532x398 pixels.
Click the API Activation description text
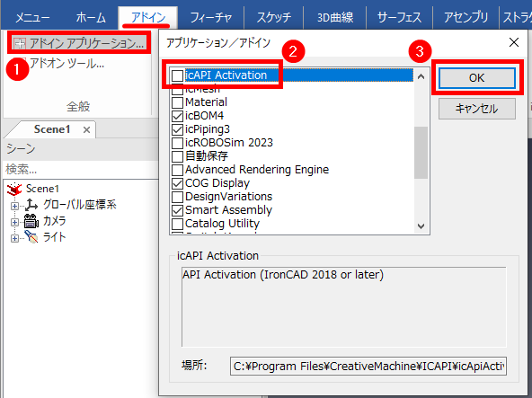click(x=282, y=275)
